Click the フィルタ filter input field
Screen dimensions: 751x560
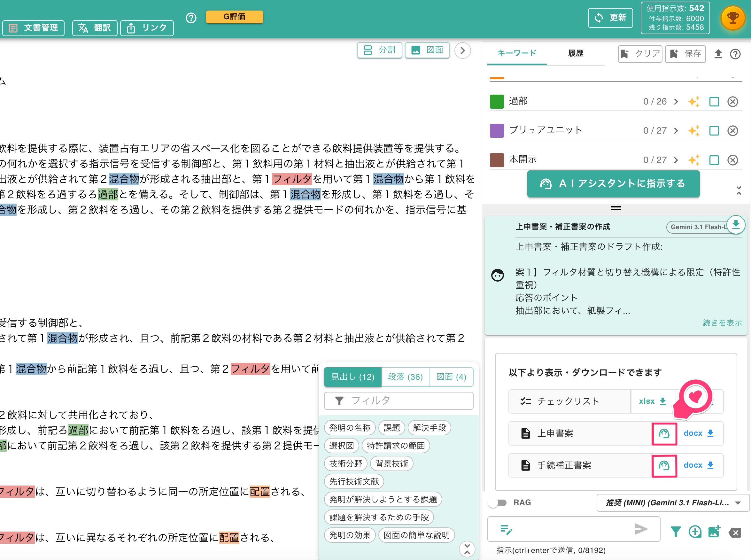coord(399,401)
